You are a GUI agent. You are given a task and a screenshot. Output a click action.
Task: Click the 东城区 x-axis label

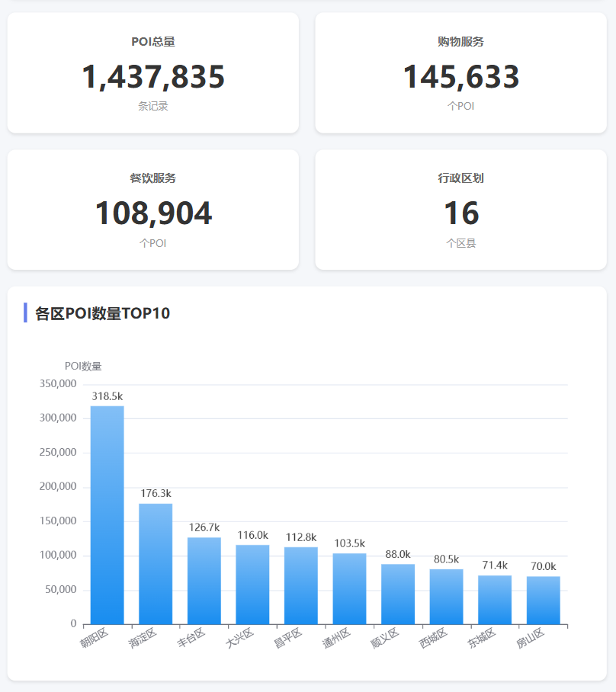(x=482, y=638)
